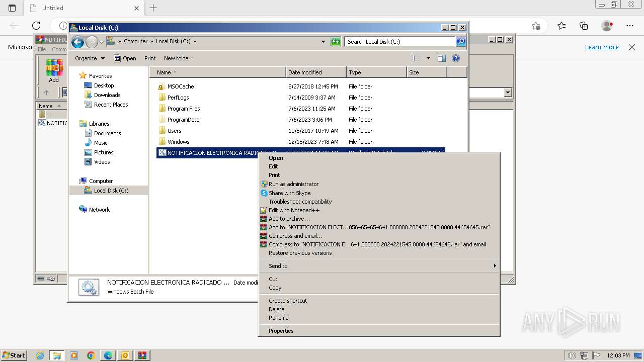Open the Explorer help icon
644x362 pixels.
coord(456,58)
